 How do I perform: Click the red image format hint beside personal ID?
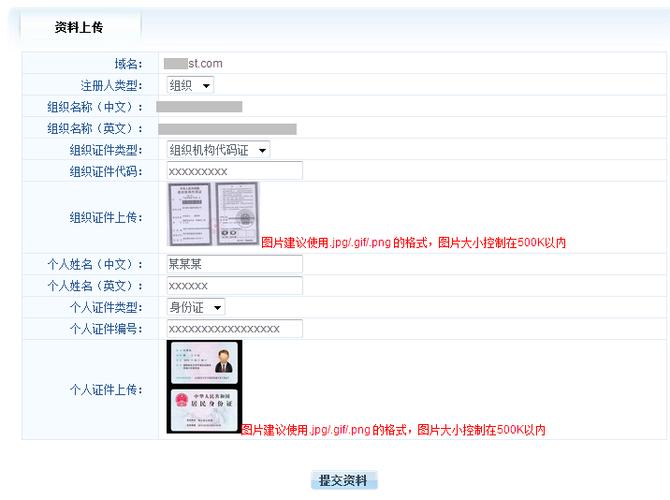click(x=393, y=429)
